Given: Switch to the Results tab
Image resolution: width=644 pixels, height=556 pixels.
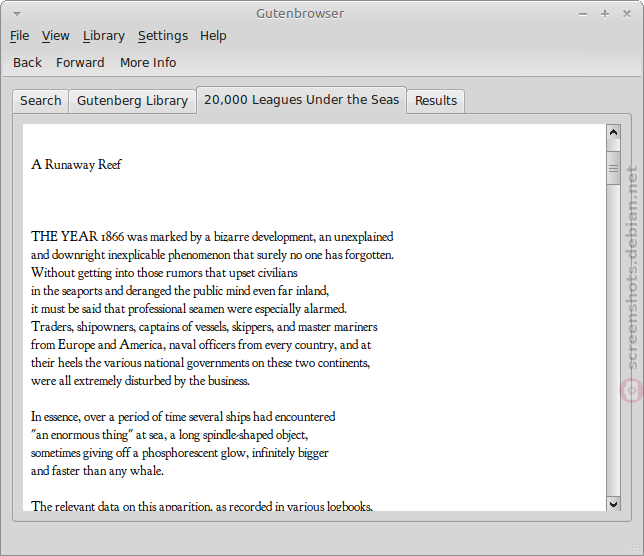Looking at the screenshot, I should [436, 101].
